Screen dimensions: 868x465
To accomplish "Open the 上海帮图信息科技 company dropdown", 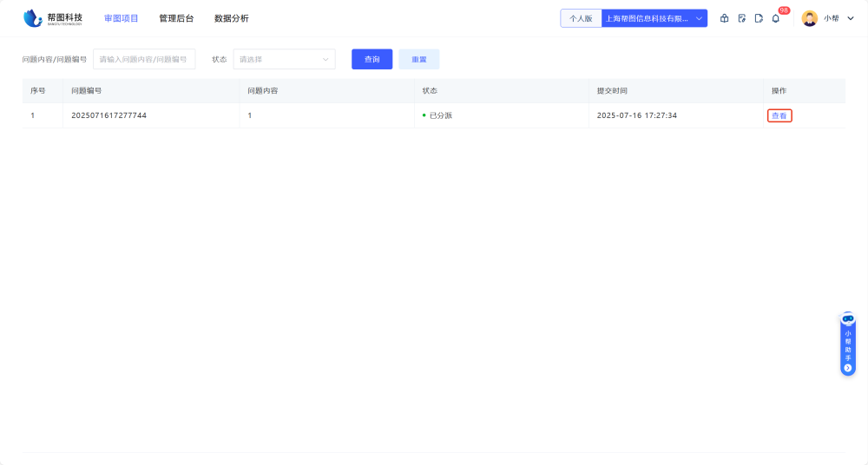I will click(x=654, y=18).
